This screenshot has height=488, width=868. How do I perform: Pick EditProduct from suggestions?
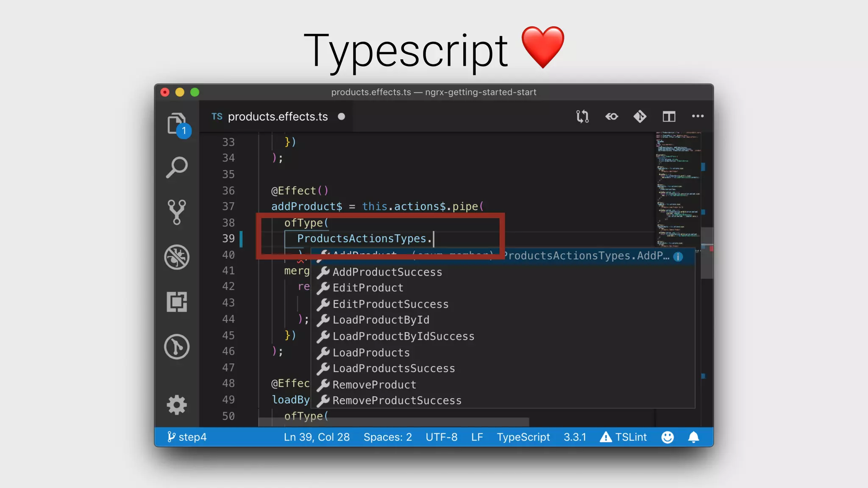(x=503, y=288)
